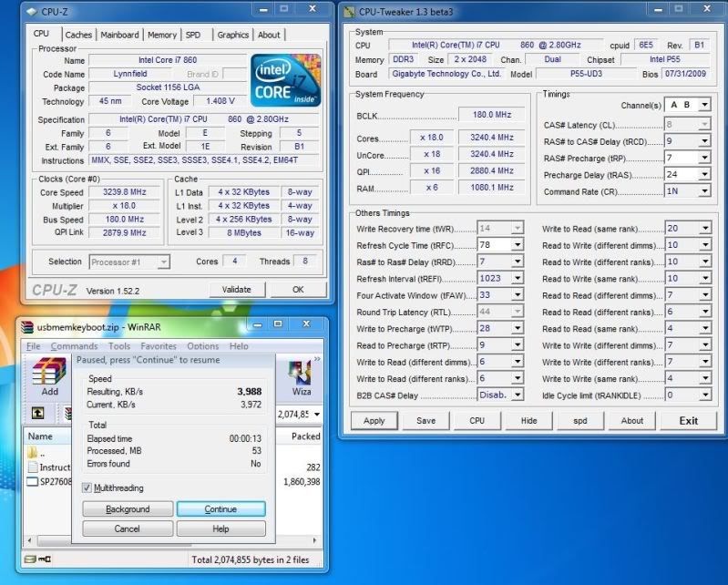Screen dimensions: 728x585
Task: Click the toolbar overflow chevron in WinRAR
Action: pos(318,359)
